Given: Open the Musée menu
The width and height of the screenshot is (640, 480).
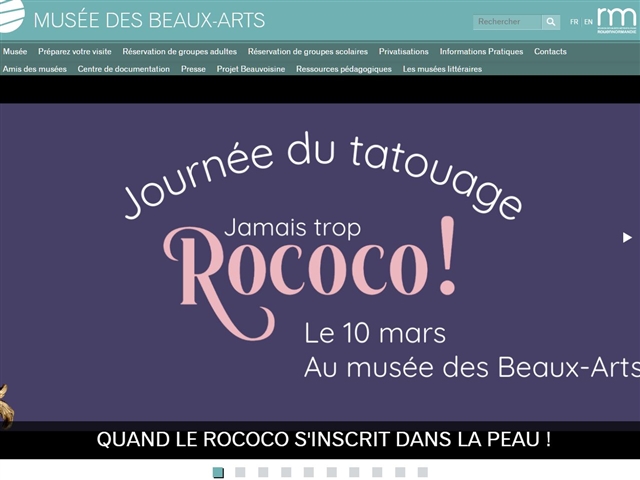Looking at the screenshot, I should coord(15,51).
